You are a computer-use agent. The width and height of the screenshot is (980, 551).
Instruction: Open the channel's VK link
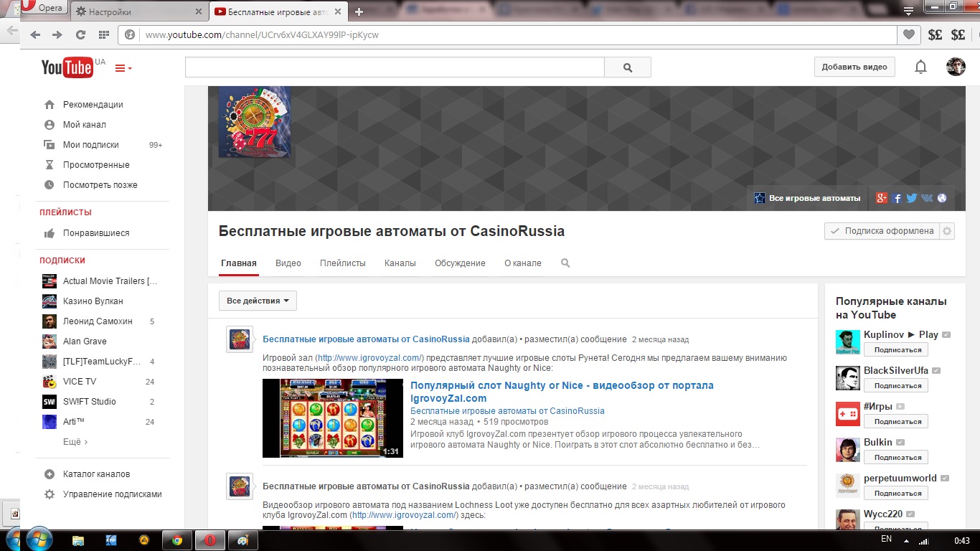928,198
